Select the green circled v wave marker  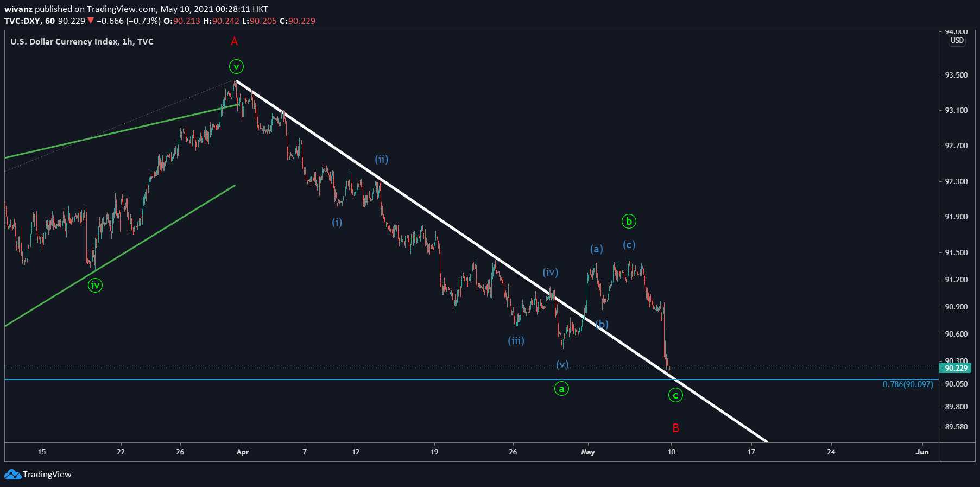coord(236,67)
